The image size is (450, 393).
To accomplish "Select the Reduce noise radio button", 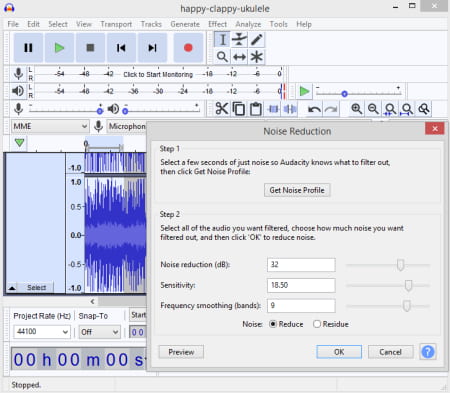I will (273, 324).
